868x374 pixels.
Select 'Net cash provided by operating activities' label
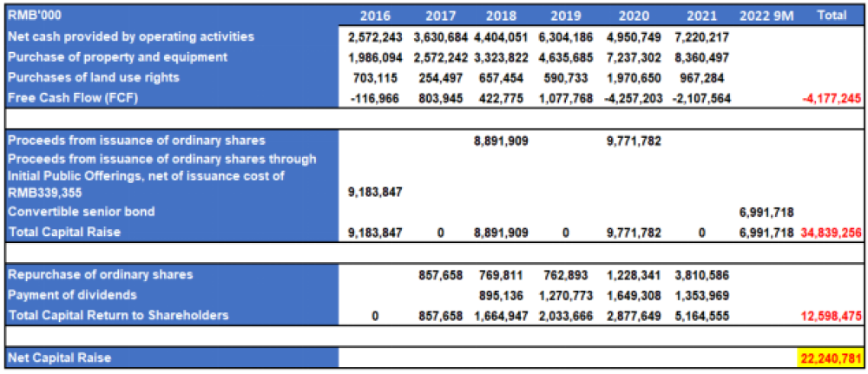[131, 36]
